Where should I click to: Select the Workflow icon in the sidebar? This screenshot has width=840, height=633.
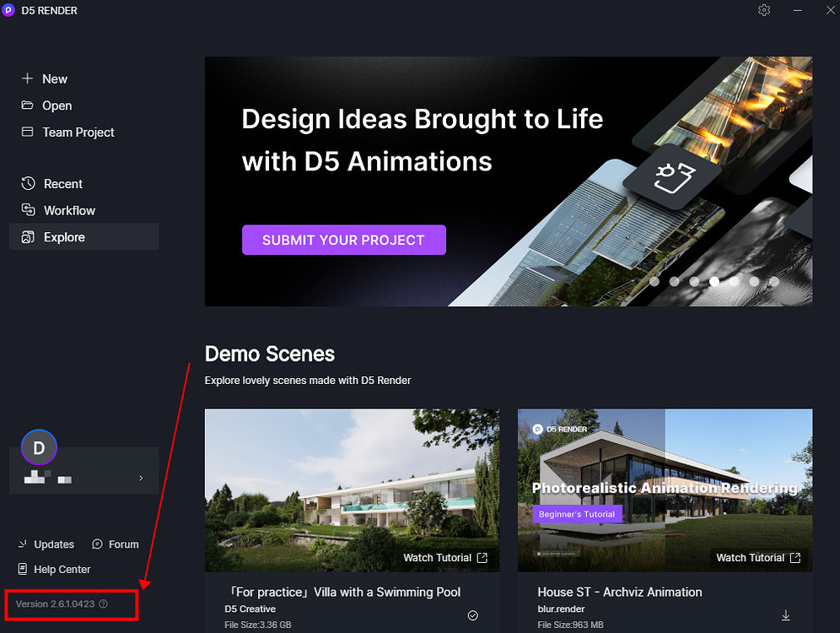[x=28, y=210]
